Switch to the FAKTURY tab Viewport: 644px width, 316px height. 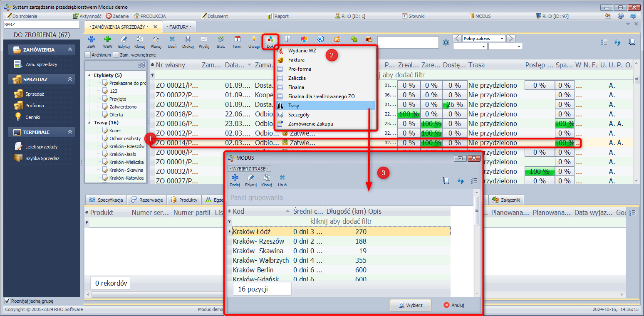179,27
